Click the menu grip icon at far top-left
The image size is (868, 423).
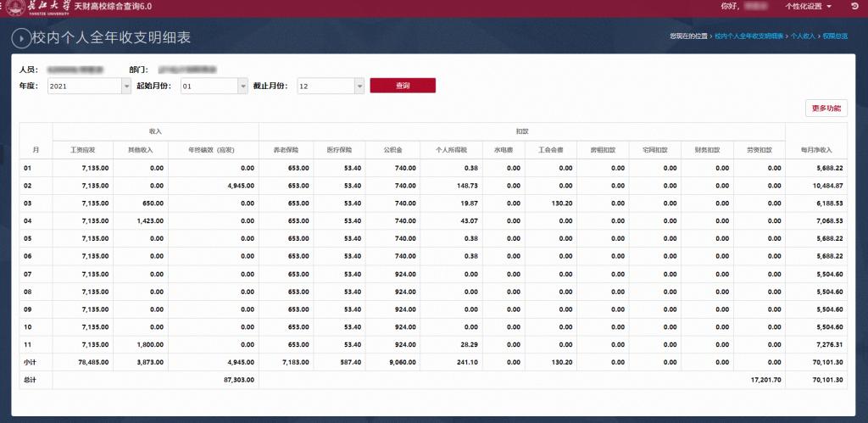click(x=3, y=7)
